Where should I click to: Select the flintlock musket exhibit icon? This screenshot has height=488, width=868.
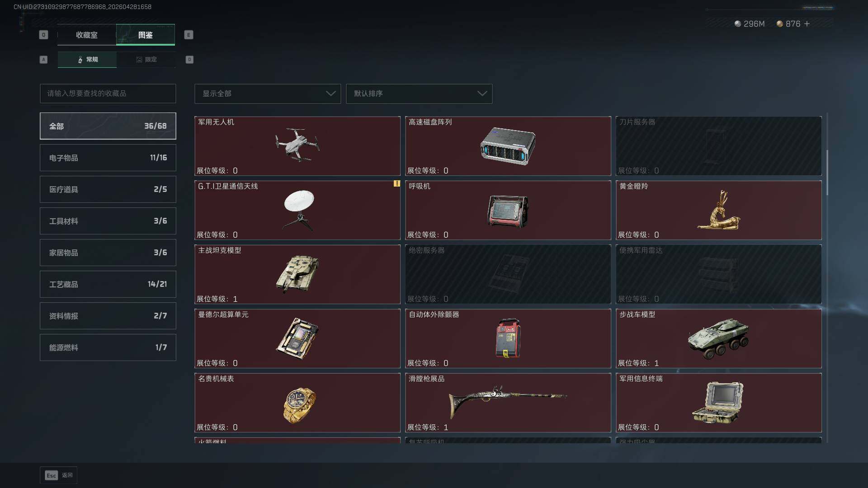point(508,402)
